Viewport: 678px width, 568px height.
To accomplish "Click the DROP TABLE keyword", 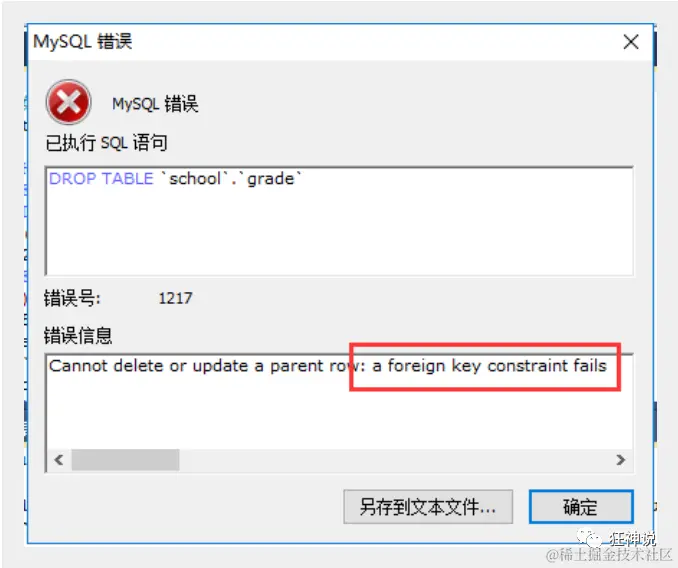I will tap(101, 179).
